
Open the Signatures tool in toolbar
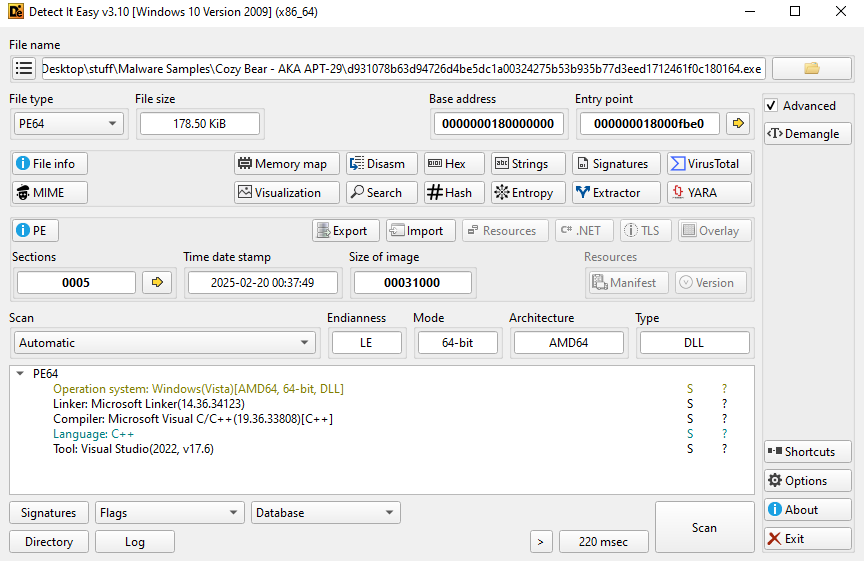click(616, 164)
